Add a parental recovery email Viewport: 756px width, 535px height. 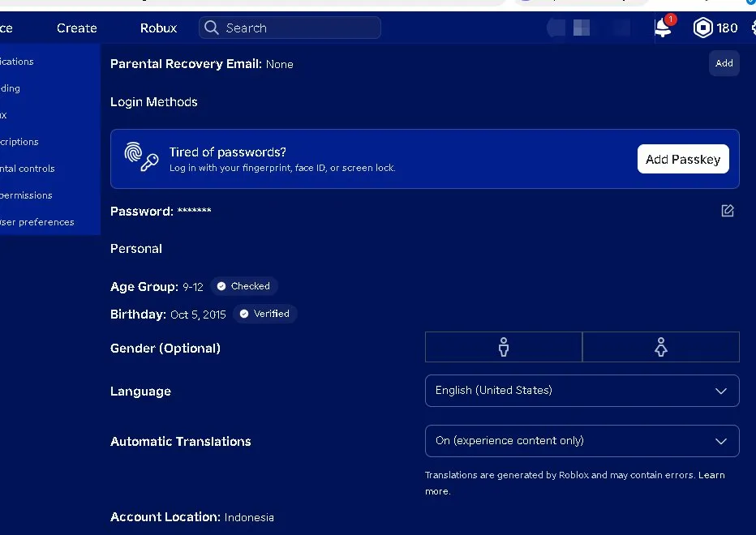(x=724, y=63)
